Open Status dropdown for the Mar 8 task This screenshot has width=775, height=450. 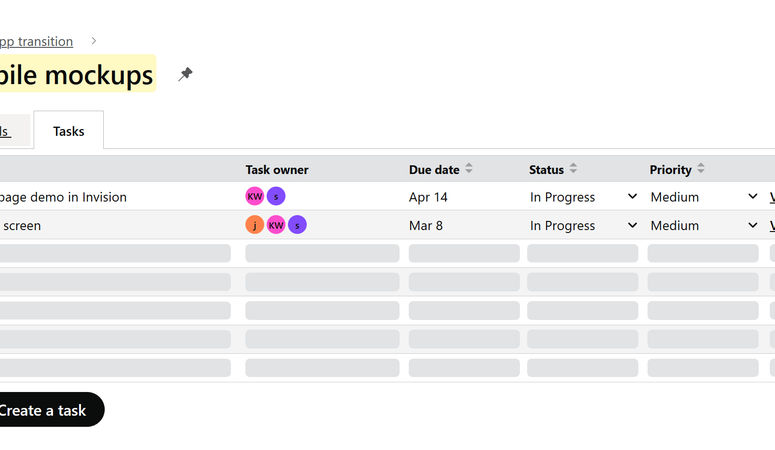[x=583, y=225]
